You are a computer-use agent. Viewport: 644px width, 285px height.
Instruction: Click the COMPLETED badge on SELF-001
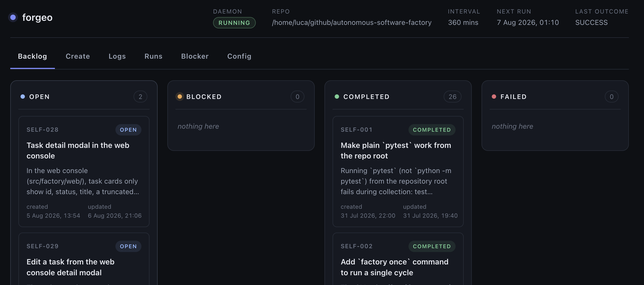432,130
